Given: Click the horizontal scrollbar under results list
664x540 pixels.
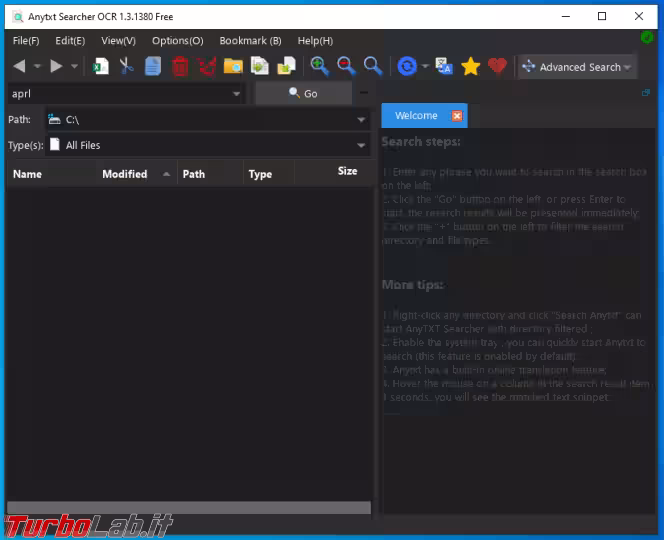Looking at the screenshot, I should (188, 508).
